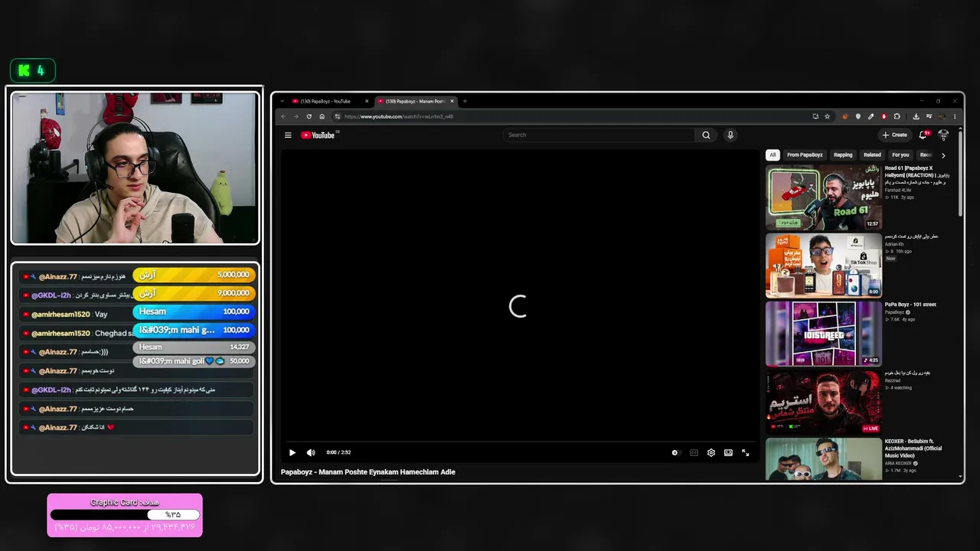Visit the ARIA KEOXER channel
The height and width of the screenshot is (551, 980).
pos(900,463)
